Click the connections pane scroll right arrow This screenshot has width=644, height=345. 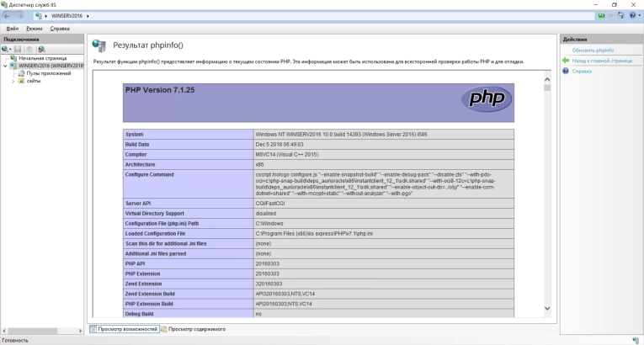[x=80, y=331]
